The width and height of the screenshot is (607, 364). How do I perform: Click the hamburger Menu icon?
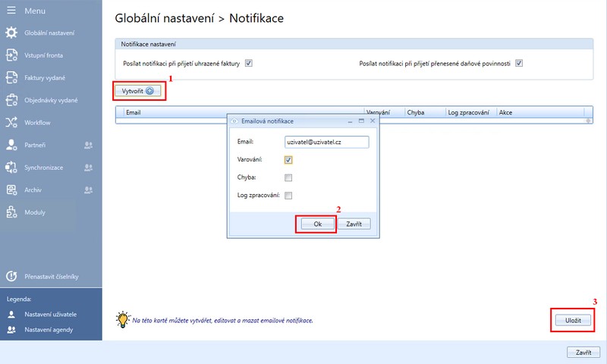(x=11, y=11)
